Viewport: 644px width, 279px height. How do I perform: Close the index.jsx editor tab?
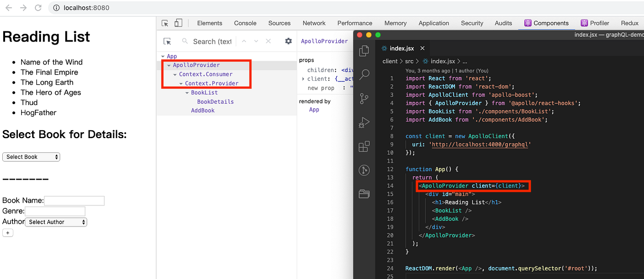422,48
